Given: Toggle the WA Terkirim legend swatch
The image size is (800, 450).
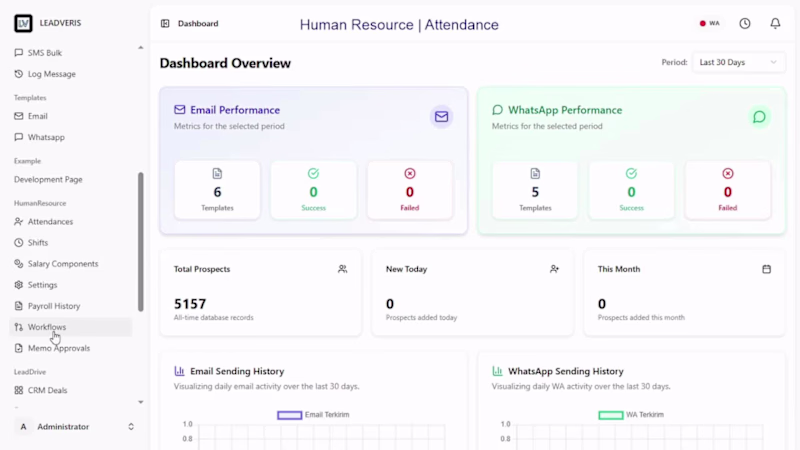Looking at the screenshot, I should coord(610,415).
